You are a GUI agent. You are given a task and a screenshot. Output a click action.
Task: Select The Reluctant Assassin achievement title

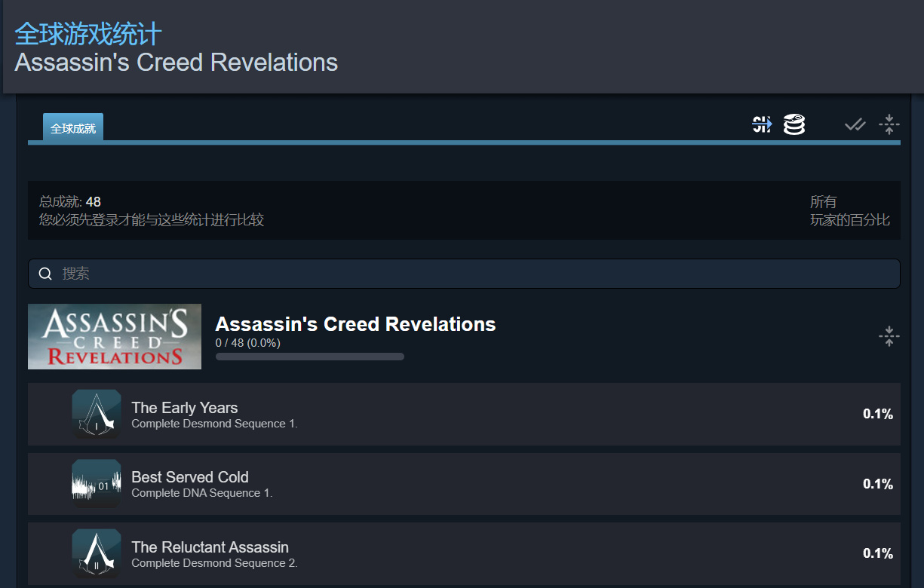[210, 547]
